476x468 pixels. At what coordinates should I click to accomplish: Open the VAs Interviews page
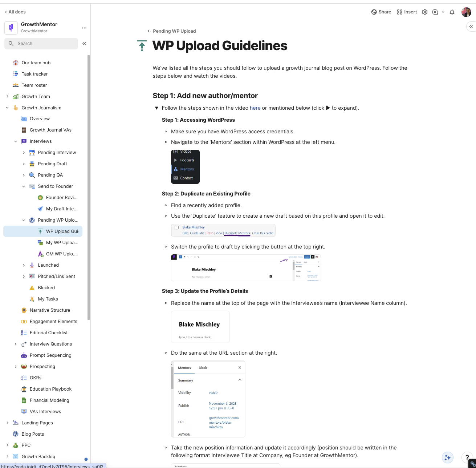tap(45, 412)
